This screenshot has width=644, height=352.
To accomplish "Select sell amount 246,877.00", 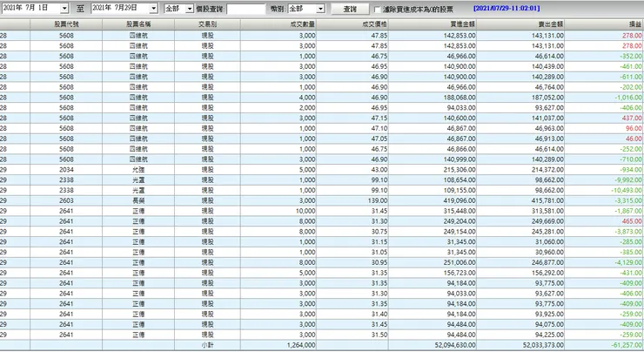I will (547, 262).
